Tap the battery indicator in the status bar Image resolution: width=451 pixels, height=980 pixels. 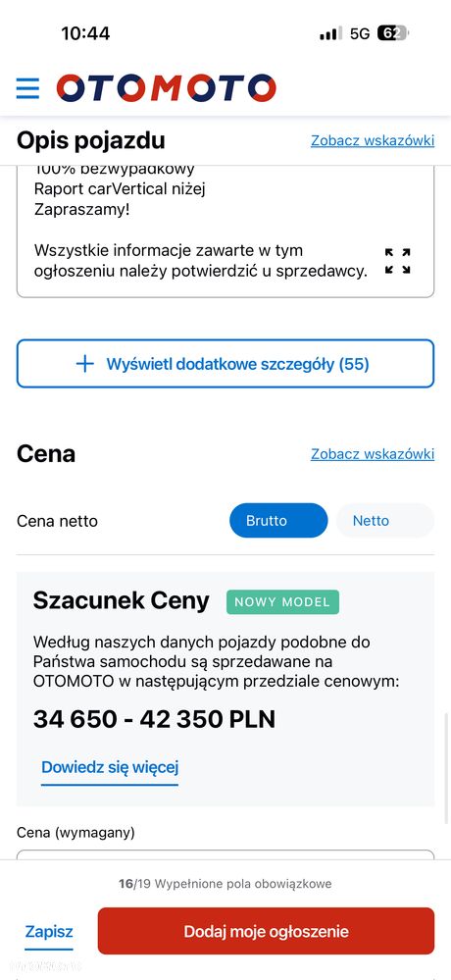coord(392,33)
